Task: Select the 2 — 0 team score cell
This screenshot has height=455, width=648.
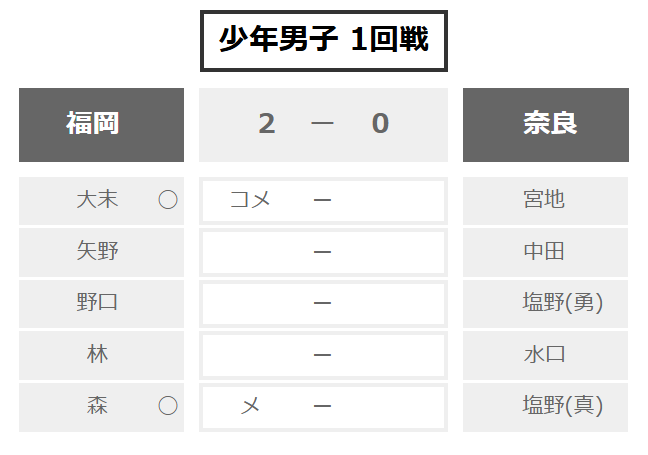Action: coord(323,124)
